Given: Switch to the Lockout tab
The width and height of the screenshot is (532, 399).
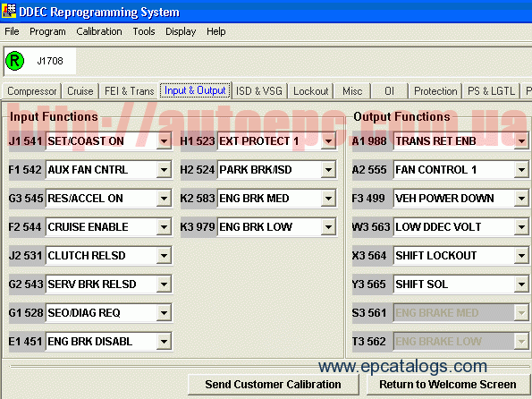Looking at the screenshot, I should click(x=311, y=91).
